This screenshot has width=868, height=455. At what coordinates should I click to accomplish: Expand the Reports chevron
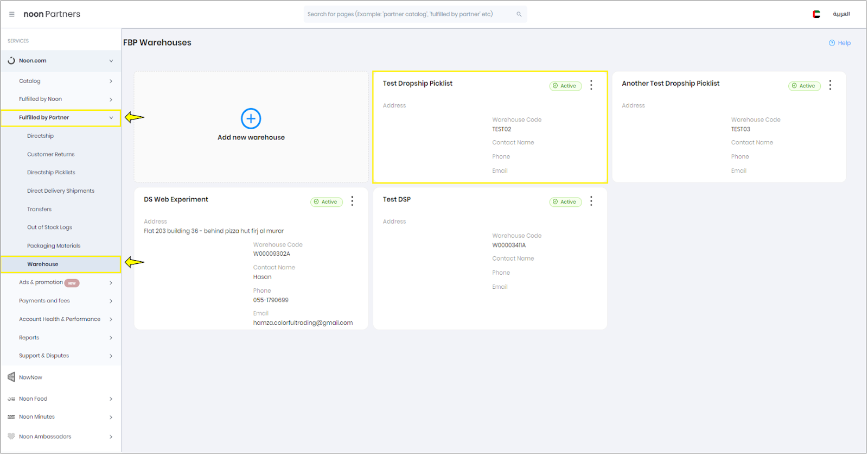[111, 338]
